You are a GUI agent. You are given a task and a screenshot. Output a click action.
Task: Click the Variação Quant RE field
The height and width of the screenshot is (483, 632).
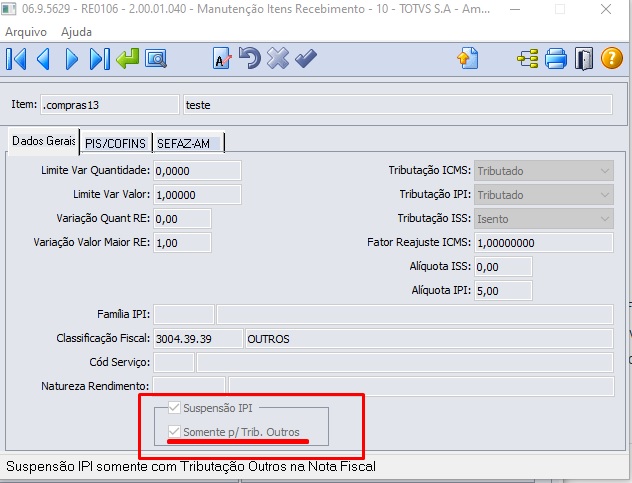tap(182, 219)
